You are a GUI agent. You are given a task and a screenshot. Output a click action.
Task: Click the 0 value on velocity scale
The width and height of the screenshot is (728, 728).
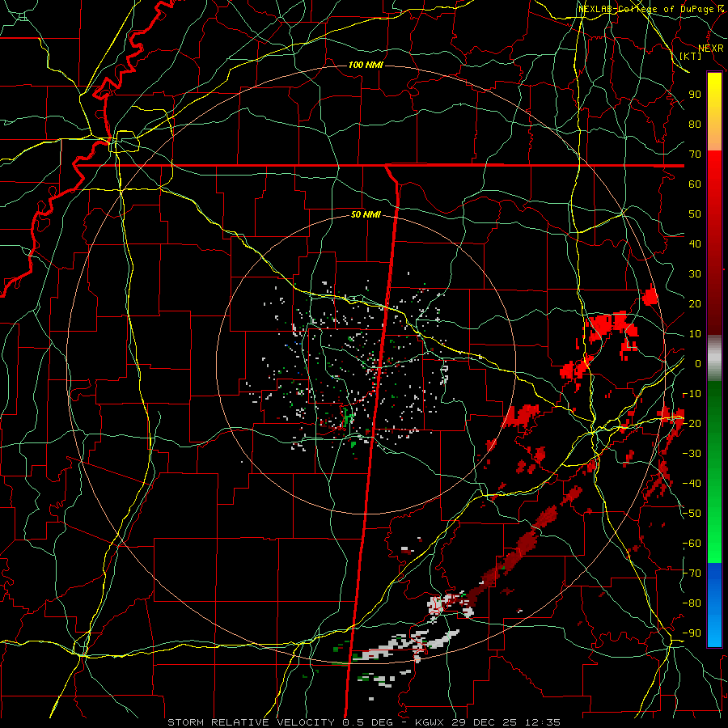pos(698,363)
